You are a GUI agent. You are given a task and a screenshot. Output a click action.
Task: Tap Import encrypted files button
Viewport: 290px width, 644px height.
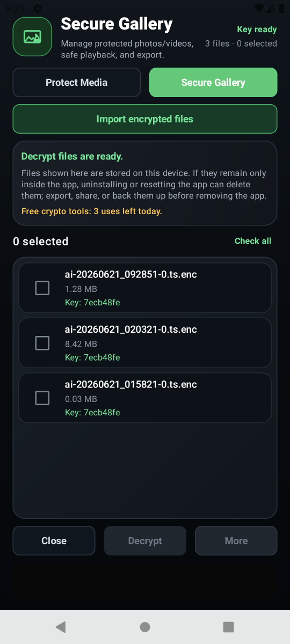(145, 119)
